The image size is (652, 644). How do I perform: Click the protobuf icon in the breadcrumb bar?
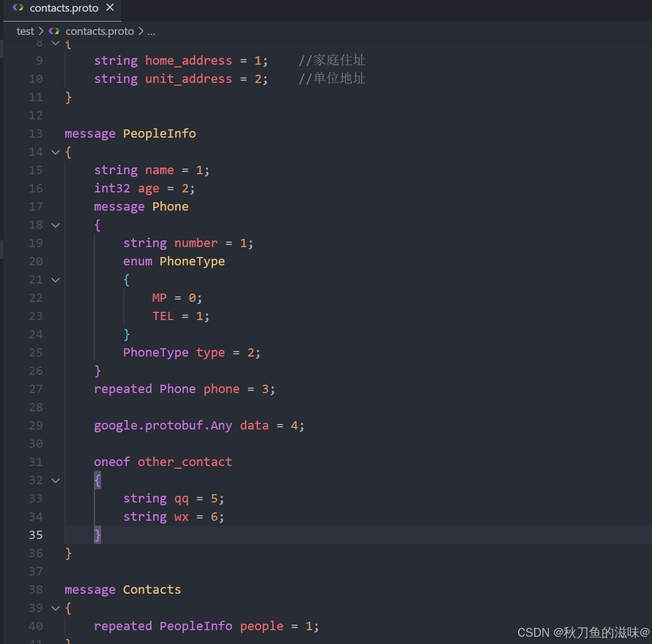coord(54,31)
